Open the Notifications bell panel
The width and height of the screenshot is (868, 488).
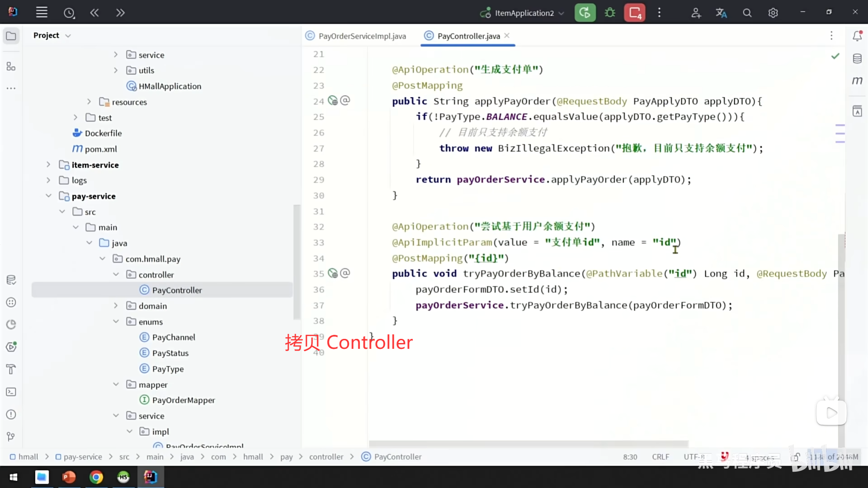pyautogui.click(x=857, y=36)
